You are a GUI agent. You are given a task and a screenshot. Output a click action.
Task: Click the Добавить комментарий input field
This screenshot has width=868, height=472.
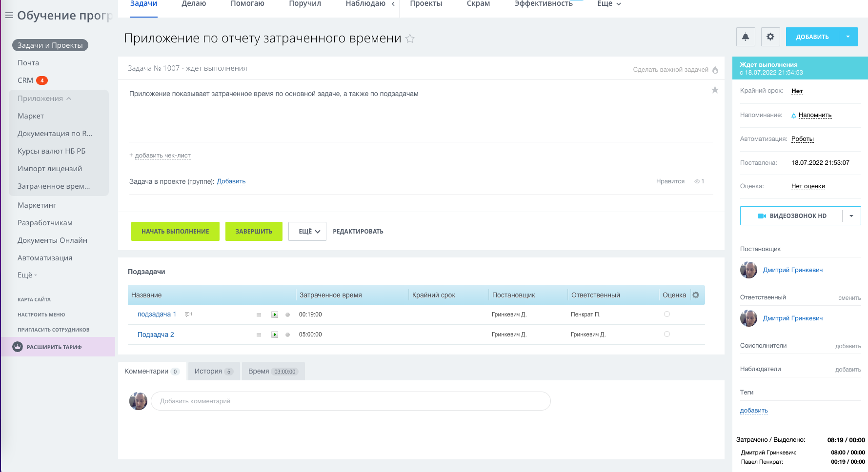350,401
